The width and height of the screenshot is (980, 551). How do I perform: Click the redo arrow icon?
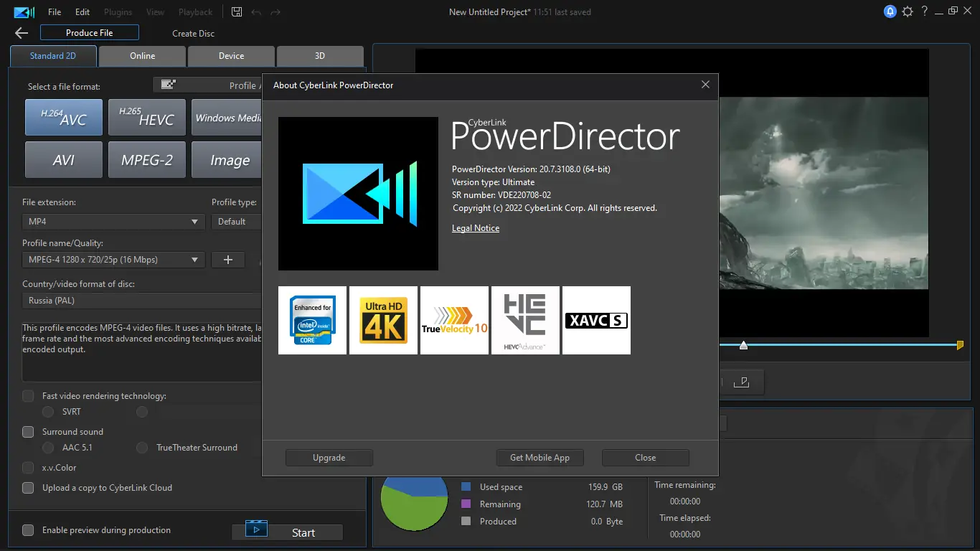(275, 12)
